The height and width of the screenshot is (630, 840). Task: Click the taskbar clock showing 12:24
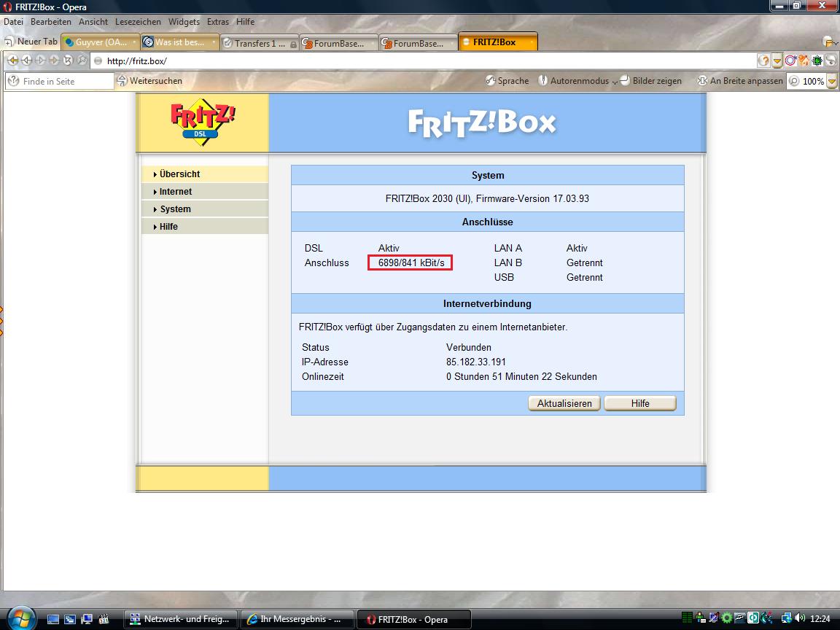821,619
